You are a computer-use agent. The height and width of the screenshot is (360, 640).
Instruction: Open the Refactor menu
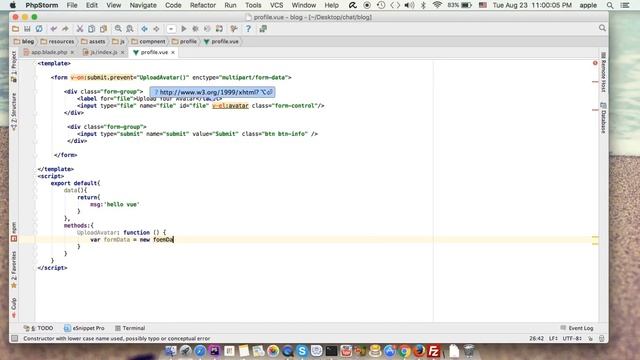(x=202, y=5)
